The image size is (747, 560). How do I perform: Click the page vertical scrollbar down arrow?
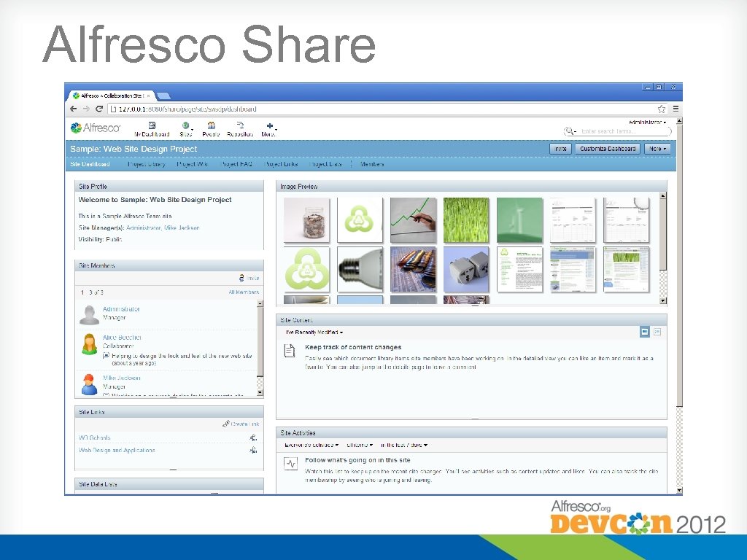tap(679, 490)
